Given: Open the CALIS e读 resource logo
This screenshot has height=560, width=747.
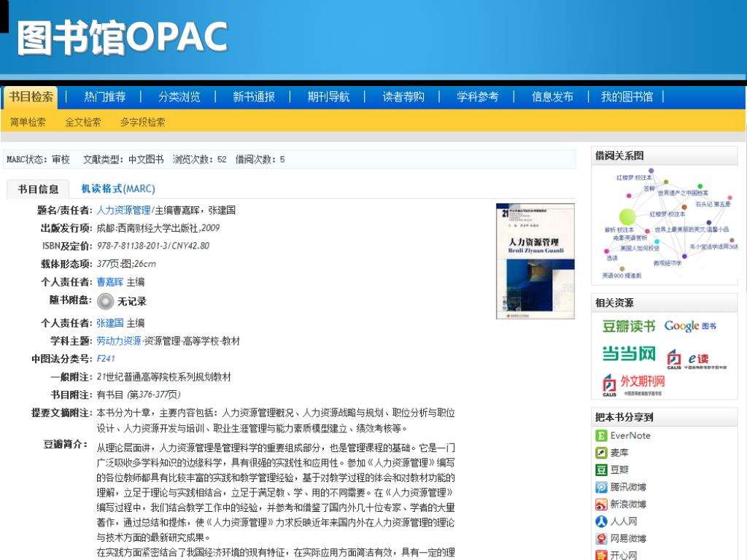Looking at the screenshot, I should point(697,359).
